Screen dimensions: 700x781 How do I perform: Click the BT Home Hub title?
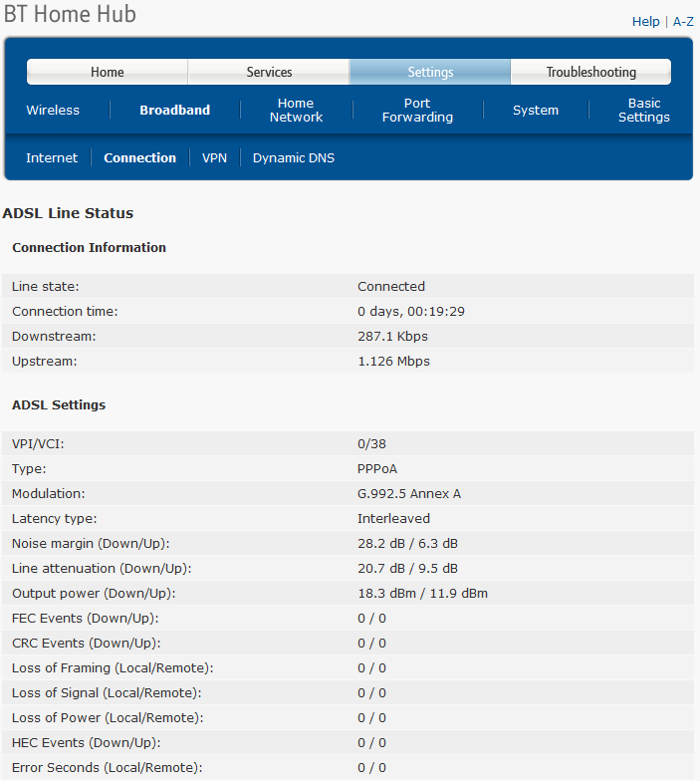pyautogui.click(x=70, y=15)
